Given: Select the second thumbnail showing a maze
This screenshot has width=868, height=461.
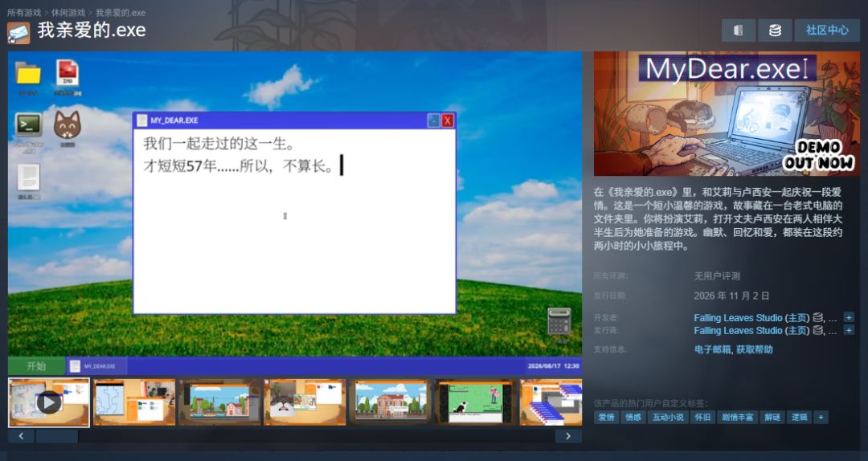Looking at the screenshot, I should (x=134, y=402).
